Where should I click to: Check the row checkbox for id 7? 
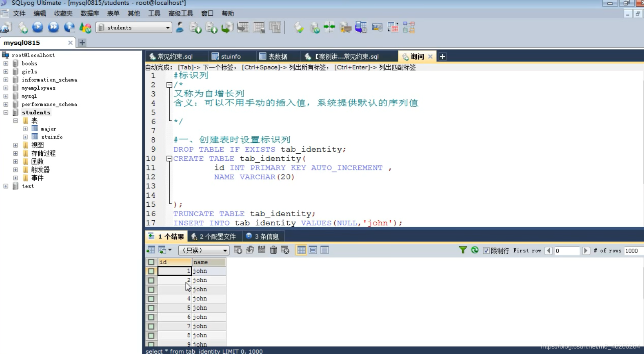point(151,326)
